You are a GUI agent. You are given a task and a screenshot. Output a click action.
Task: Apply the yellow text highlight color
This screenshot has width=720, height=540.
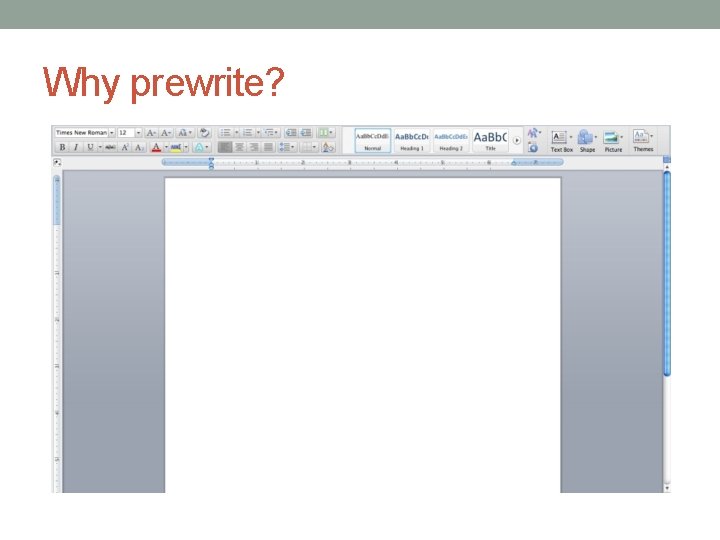pos(176,147)
